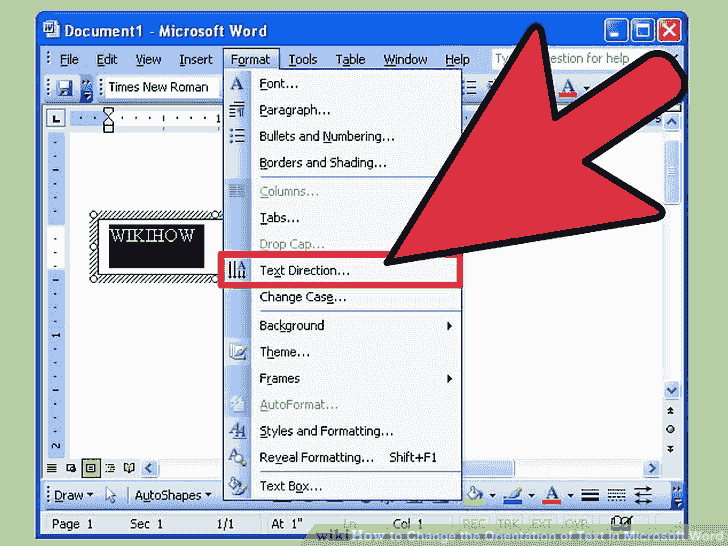Click the Line Color brush icon
728x546 pixels.
514,495
